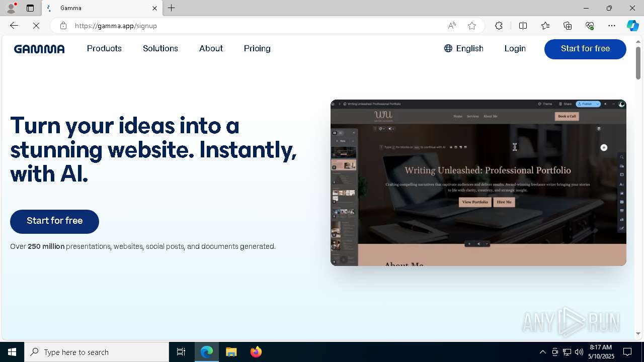The height and width of the screenshot is (362, 644).
Task: Open Favorites list icon
Action: tap(545, 26)
